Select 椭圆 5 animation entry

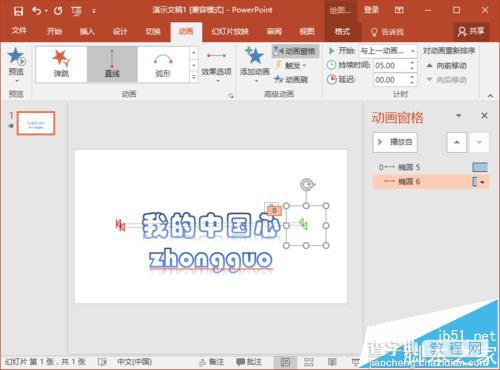coord(431,167)
